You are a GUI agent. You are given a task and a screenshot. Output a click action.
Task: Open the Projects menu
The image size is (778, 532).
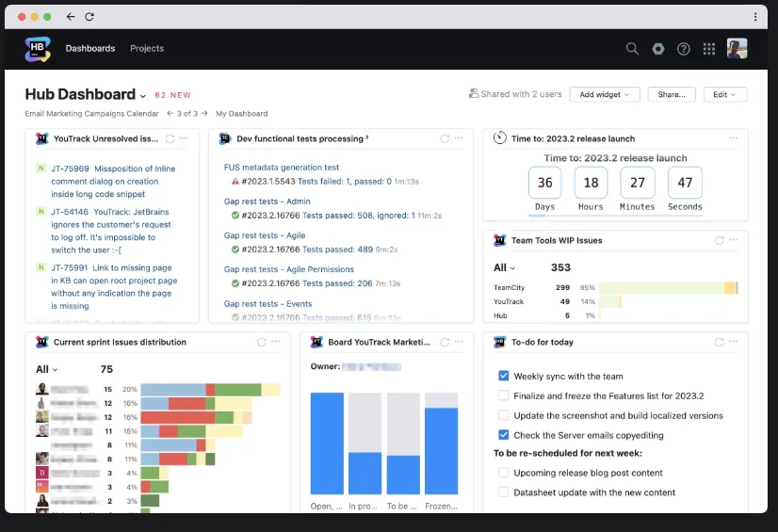pyautogui.click(x=147, y=49)
